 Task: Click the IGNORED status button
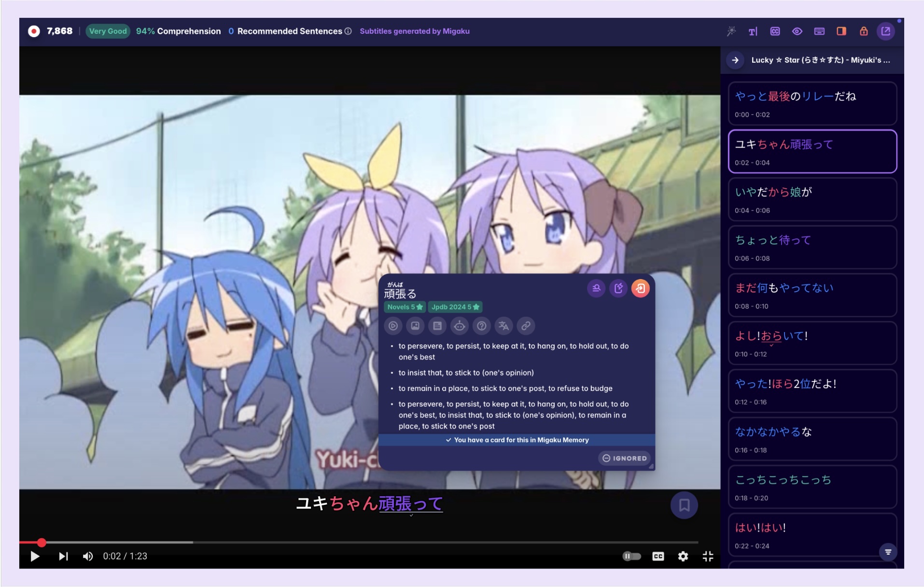pos(625,458)
